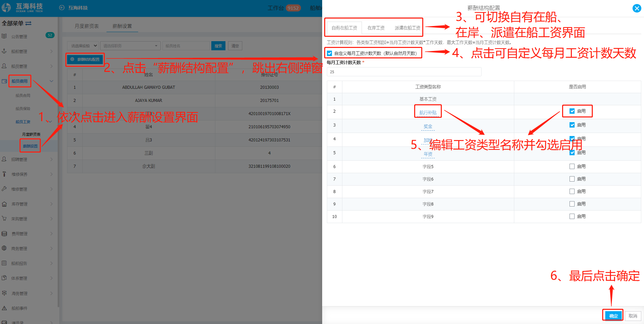Open 船员合同 in sidebar menu
This screenshot has height=324, width=644.
tap(23, 96)
